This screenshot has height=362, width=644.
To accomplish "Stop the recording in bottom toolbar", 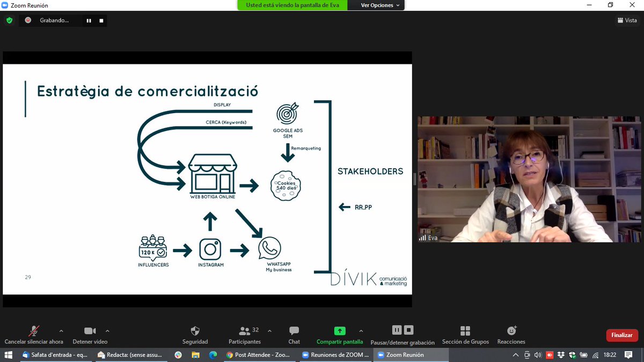I will [409, 330].
